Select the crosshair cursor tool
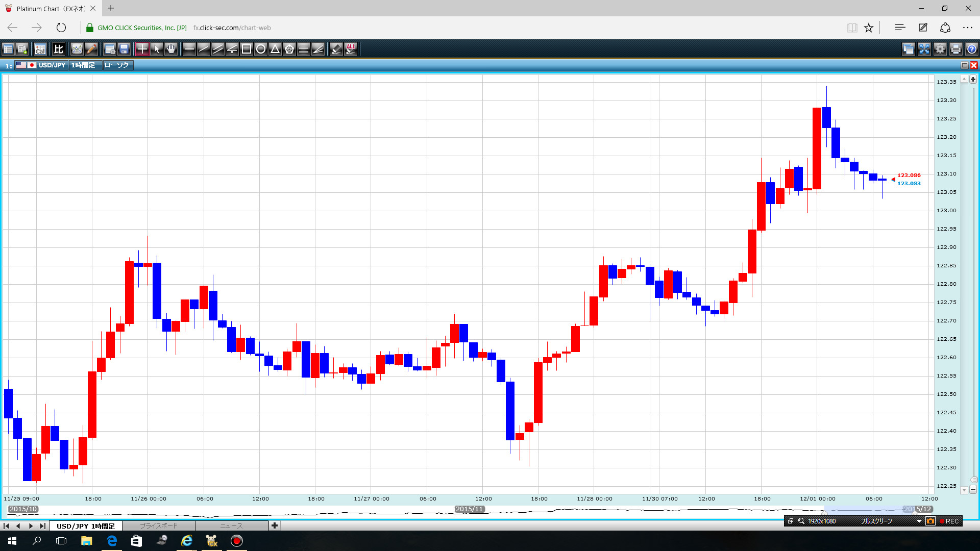The width and height of the screenshot is (980, 551). (x=142, y=49)
